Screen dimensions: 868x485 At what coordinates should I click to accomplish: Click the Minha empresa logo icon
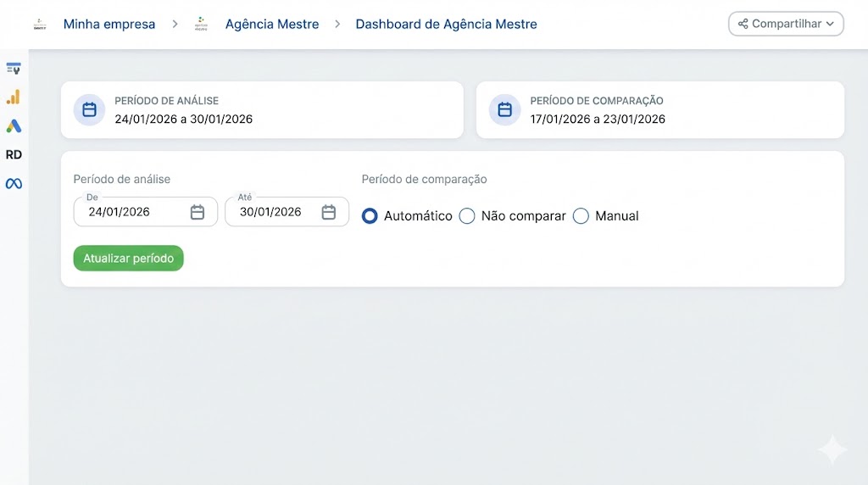[40, 25]
